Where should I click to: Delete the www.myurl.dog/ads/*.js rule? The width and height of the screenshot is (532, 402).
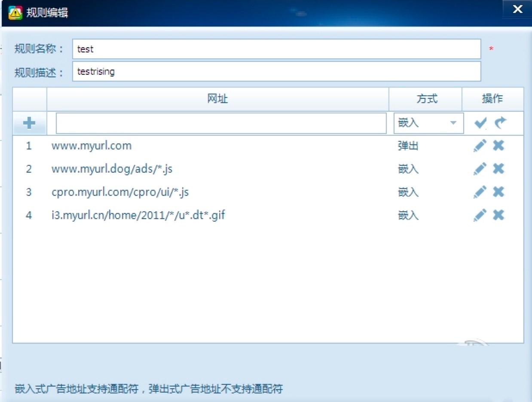click(498, 169)
